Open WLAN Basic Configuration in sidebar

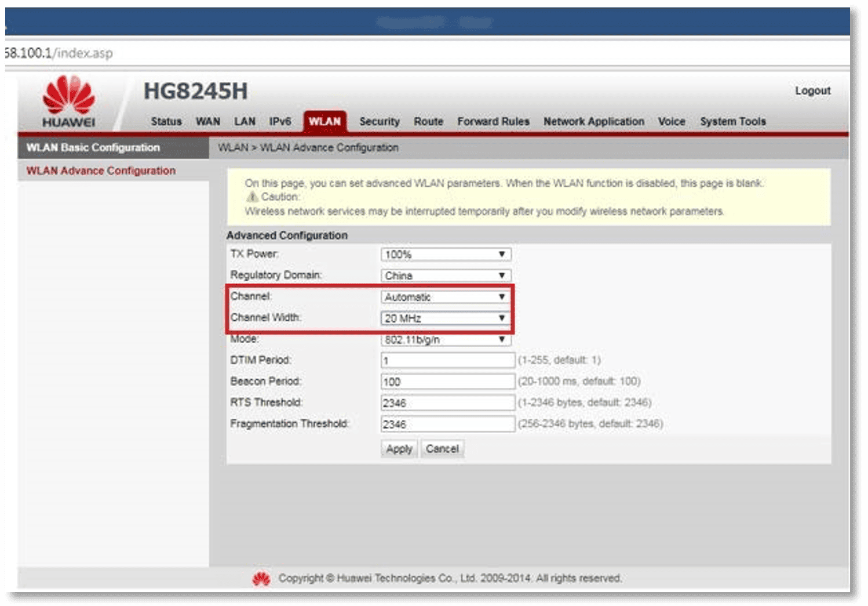tap(93, 148)
